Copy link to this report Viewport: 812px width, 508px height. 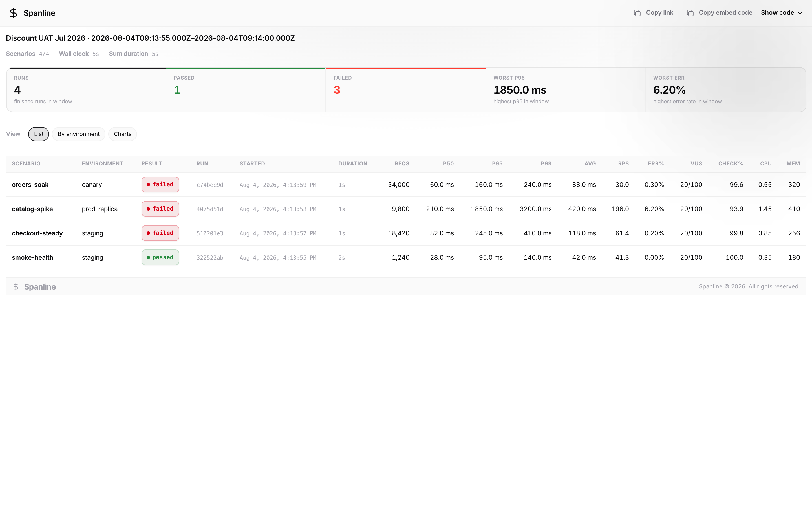point(653,13)
